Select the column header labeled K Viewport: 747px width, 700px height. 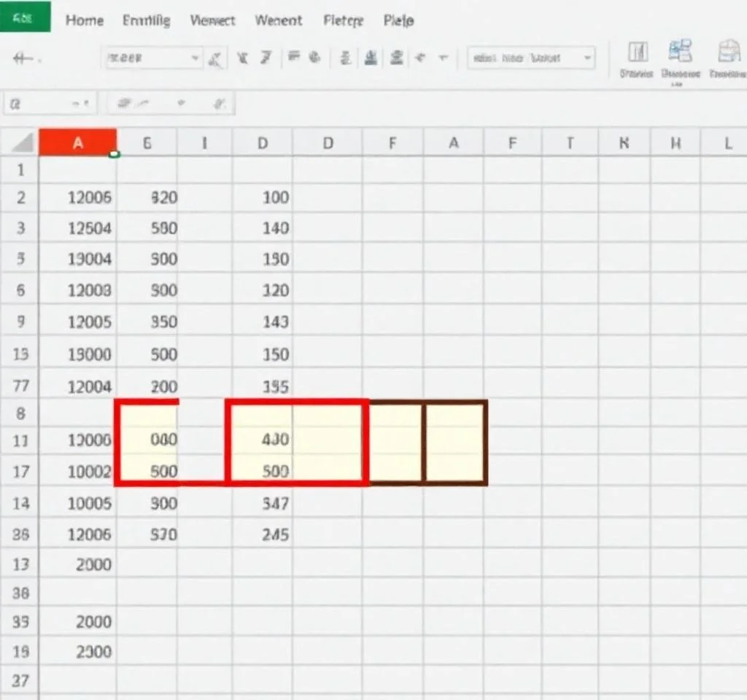624,144
